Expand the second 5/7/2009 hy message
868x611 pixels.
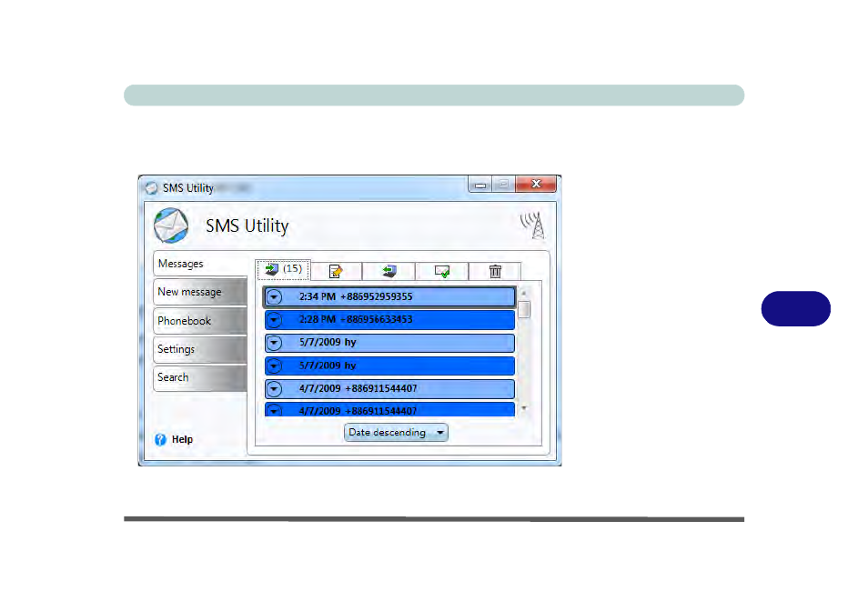(274, 366)
